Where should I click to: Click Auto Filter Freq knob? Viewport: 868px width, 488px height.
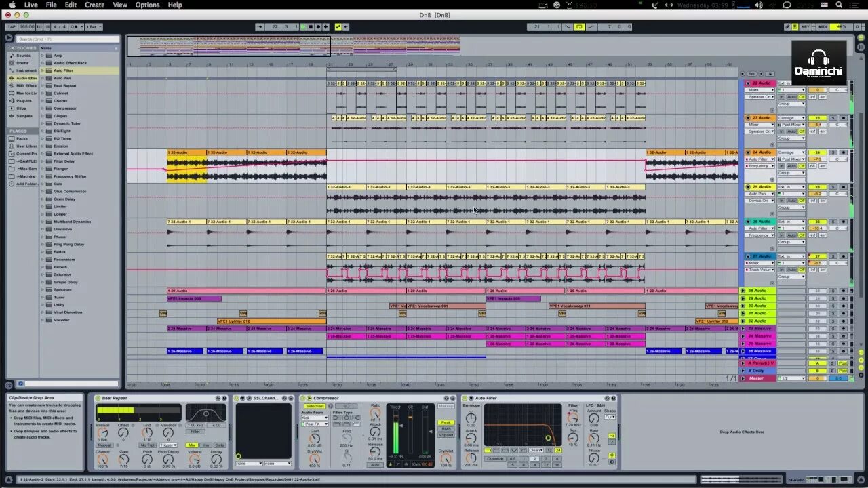(574, 416)
